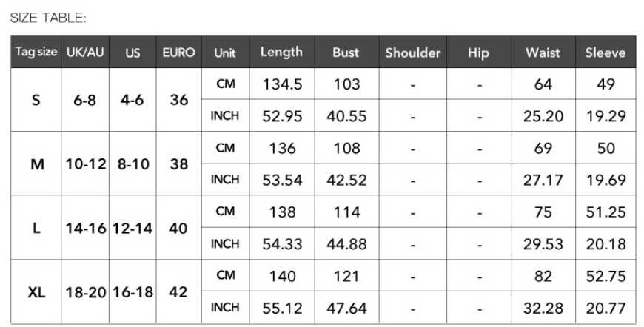The height and width of the screenshot is (327, 644).
Task: Click the Sleeve column header
Action: coord(606,52)
